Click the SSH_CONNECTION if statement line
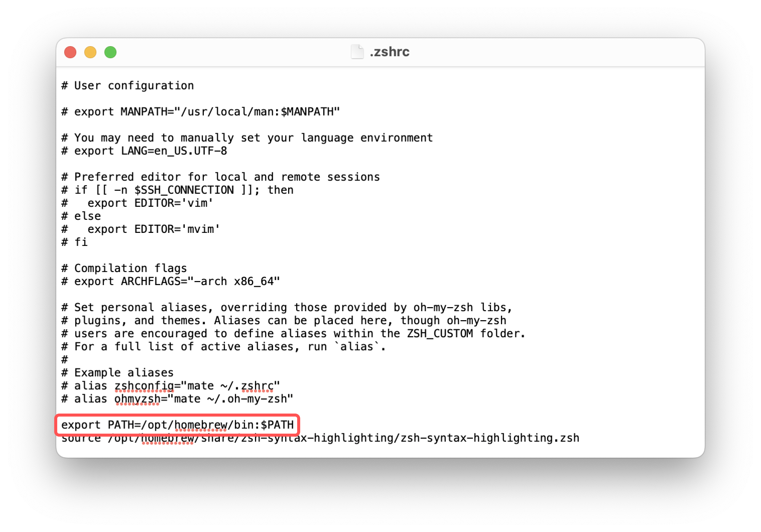The image size is (761, 532). tap(177, 190)
